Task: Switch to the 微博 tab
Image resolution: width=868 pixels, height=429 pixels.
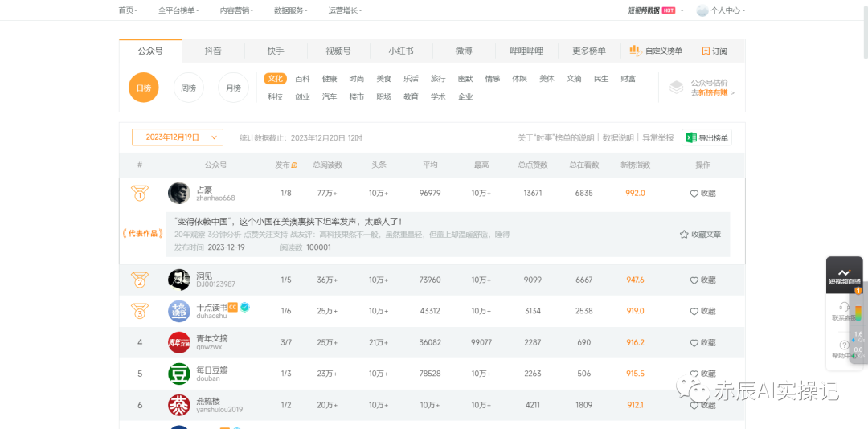Action: pyautogui.click(x=464, y=51)
